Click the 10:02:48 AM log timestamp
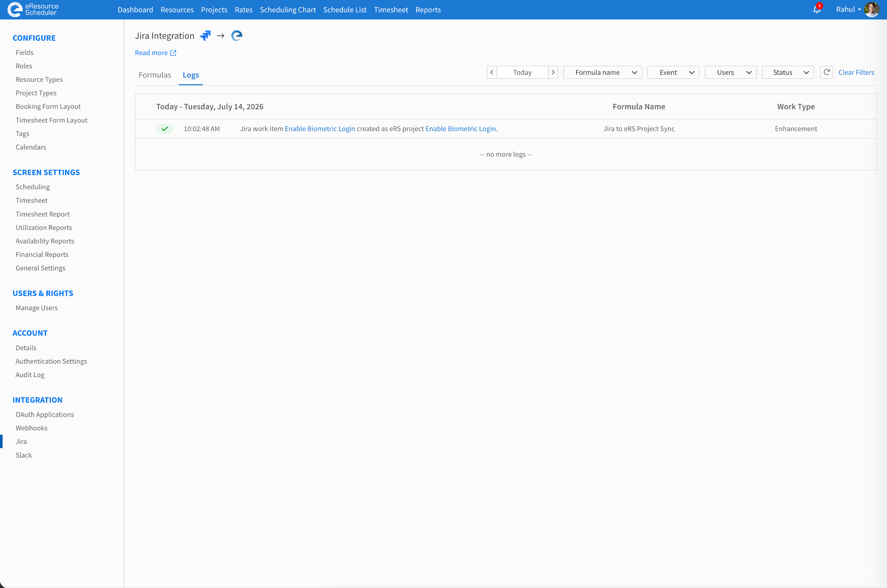This screenshot has width=887, height=588. [201, 129]
